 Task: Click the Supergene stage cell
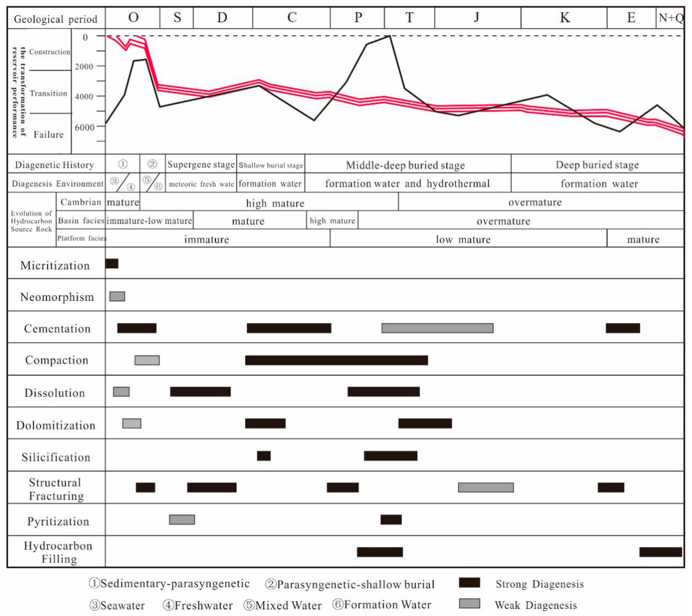pos(201,165)
